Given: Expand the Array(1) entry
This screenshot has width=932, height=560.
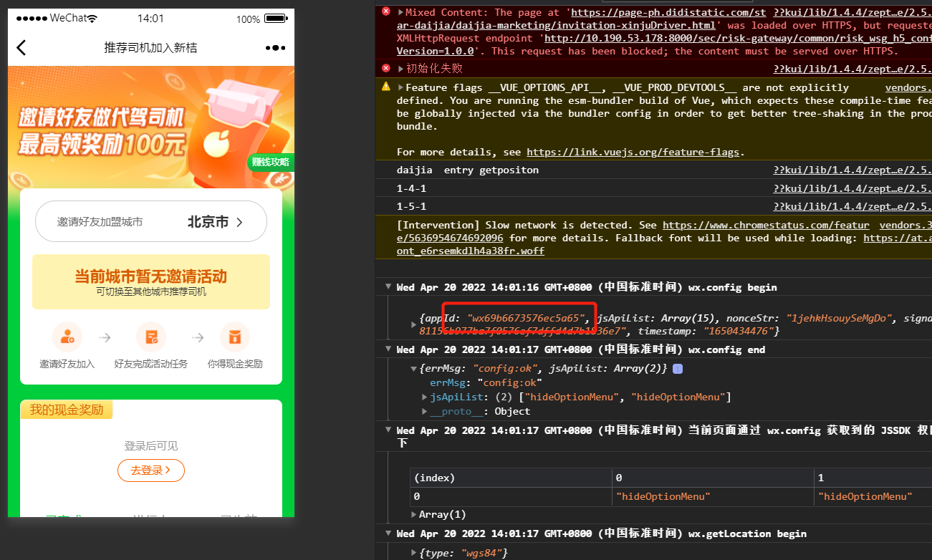Looking at the screenshot, I should 414,515.
